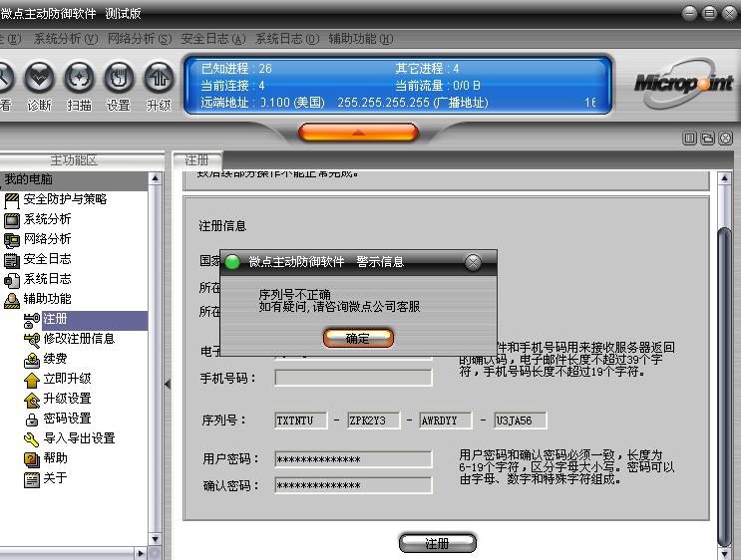Click sidebar scrollbar down arrow
The height and width of the screenshot is (560, 741).
[x=155, y=539]
